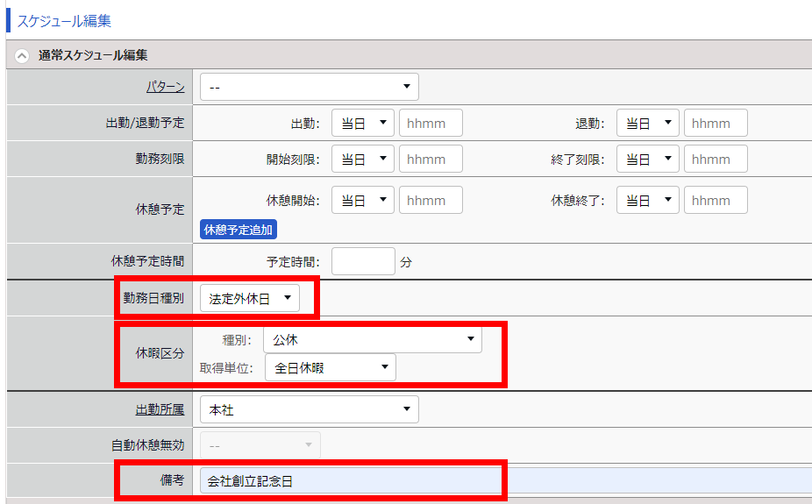Open the 勤務日種別 dropdown showing 法定外休日
This screenshot has width=812, height=504.
(x=250, y=299)
